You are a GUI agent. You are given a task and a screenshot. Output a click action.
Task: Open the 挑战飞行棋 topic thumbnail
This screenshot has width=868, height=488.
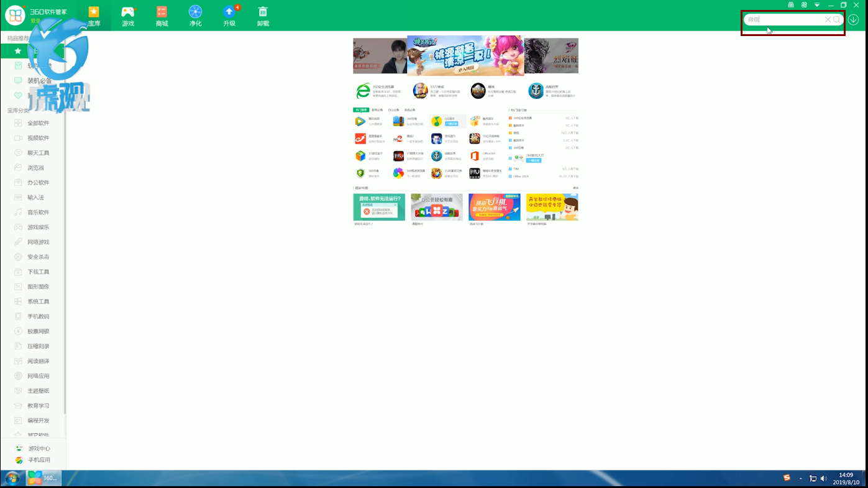coord(495,207)
